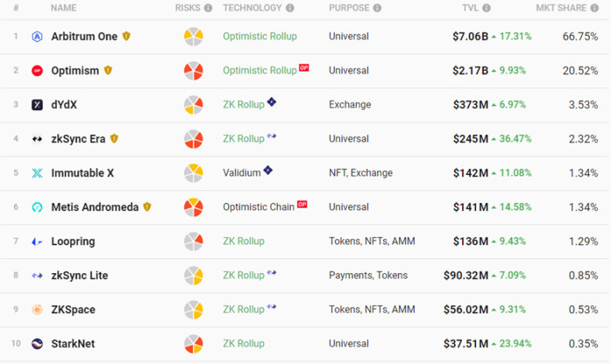The width and height of the screenshot is (611, 364).
Task: Click the Metis Andromeda risk pie chart
Action: (194, 207)
